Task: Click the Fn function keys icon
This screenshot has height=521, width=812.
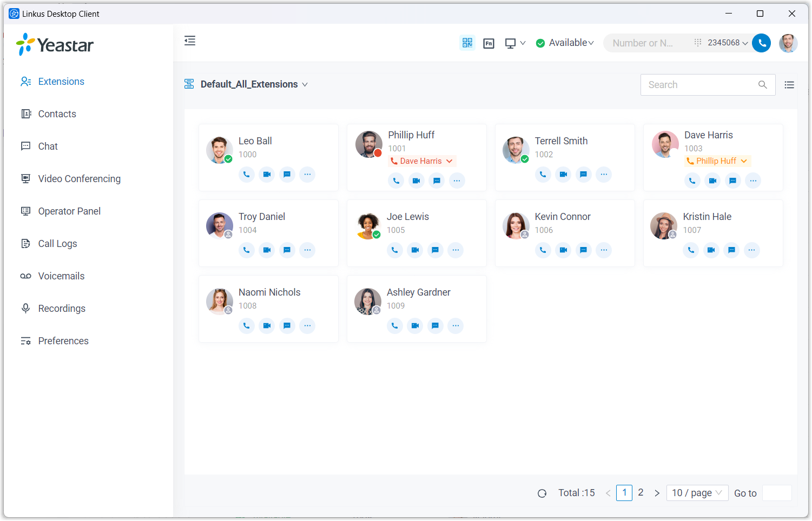Action: coord(489,43)
